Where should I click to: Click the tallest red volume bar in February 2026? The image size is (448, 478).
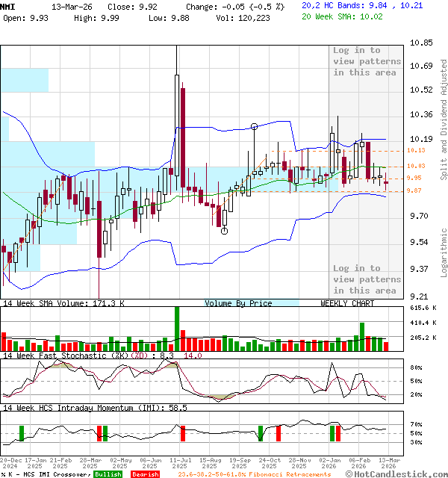368,343
